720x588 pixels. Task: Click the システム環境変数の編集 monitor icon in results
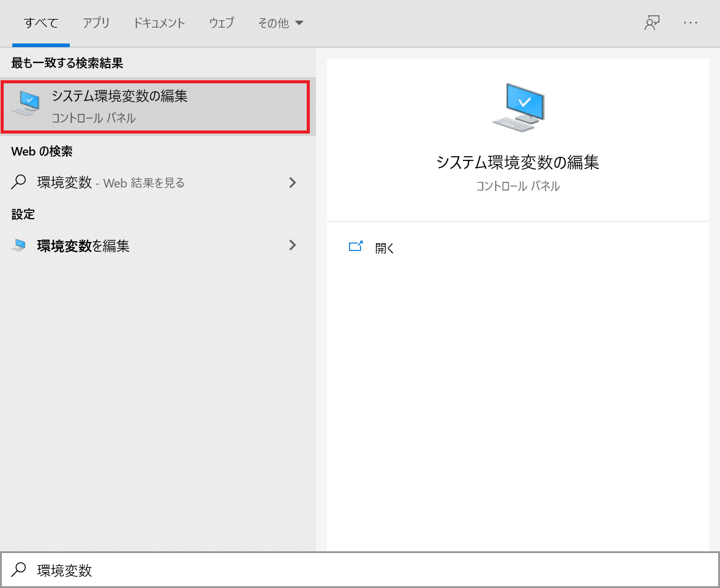(x=26, y=104)
